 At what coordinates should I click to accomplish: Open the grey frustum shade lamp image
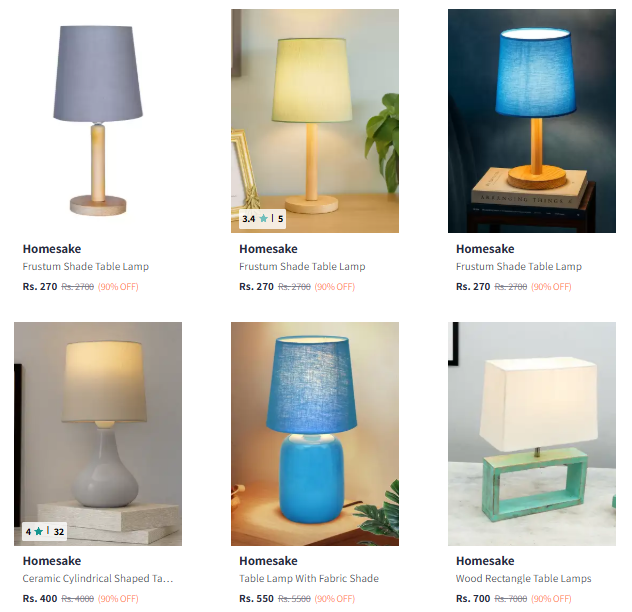[x=98, y=121]
